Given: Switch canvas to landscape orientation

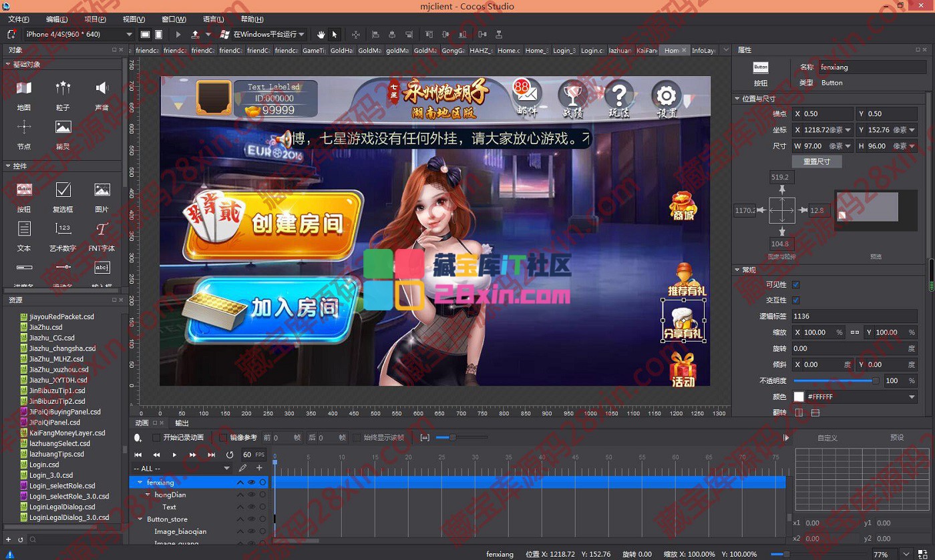Looking at the screenshot, I should click(x=145, y=34).
